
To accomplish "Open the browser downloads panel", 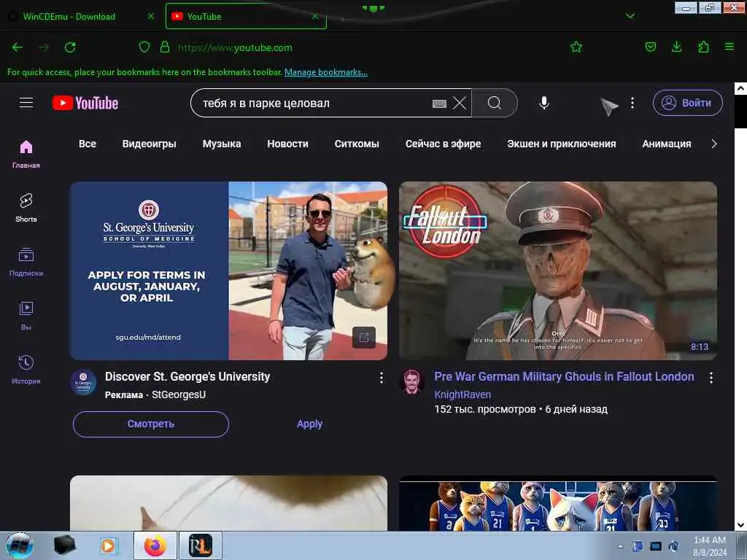I will (676, 47).
